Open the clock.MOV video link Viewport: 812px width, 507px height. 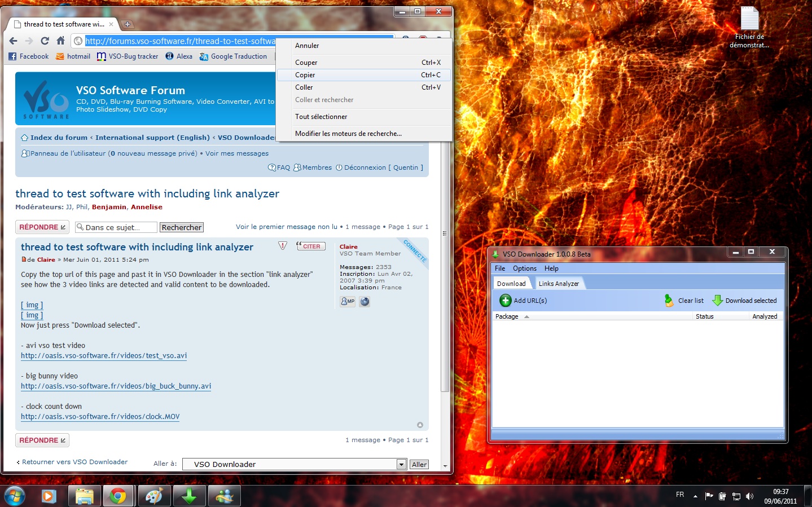coord(100,417)
